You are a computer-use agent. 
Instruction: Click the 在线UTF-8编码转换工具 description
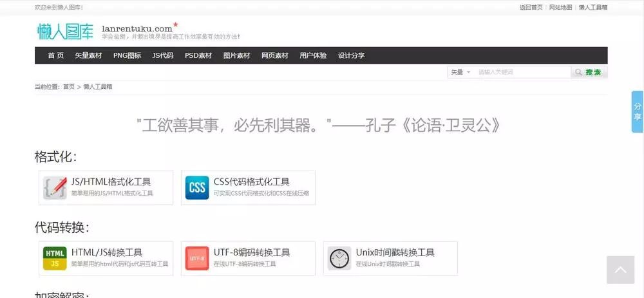pos(245,264)
